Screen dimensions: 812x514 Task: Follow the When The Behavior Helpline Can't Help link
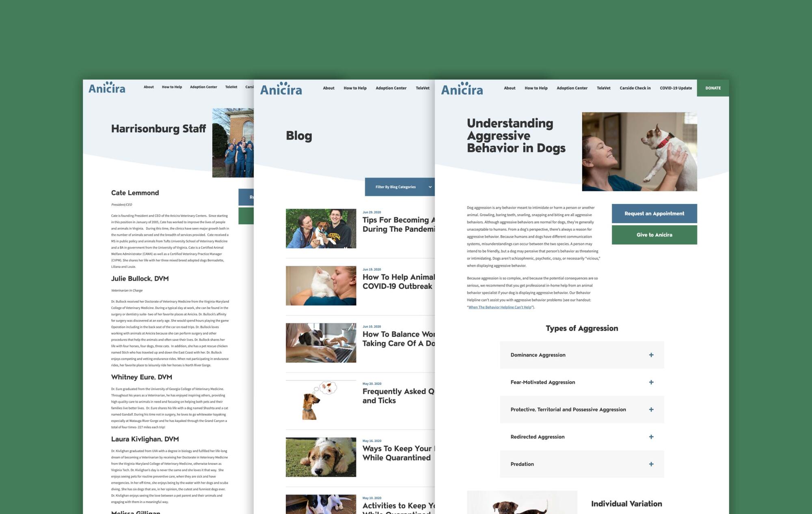500,307
